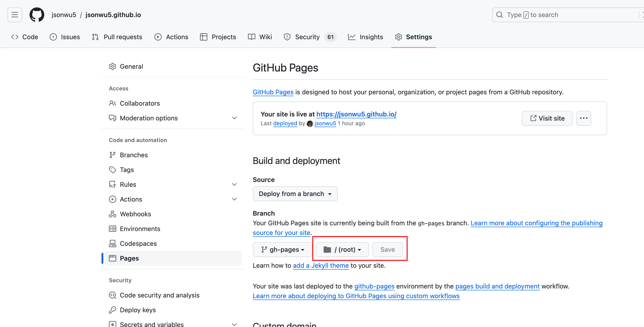Click the GitHub Octocat logo
Viewport: 644px width, 327px height.
point(37,15)
